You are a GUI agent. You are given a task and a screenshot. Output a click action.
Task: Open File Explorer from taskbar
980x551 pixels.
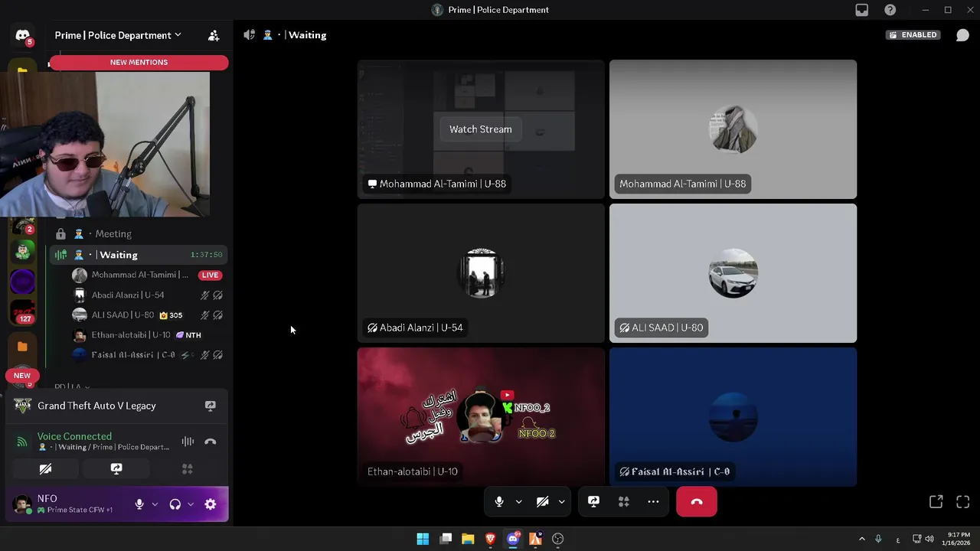468,539
